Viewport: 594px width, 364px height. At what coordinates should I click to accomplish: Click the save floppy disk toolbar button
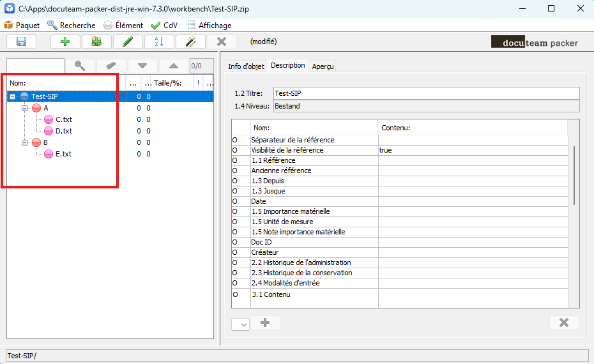point(21,42)
